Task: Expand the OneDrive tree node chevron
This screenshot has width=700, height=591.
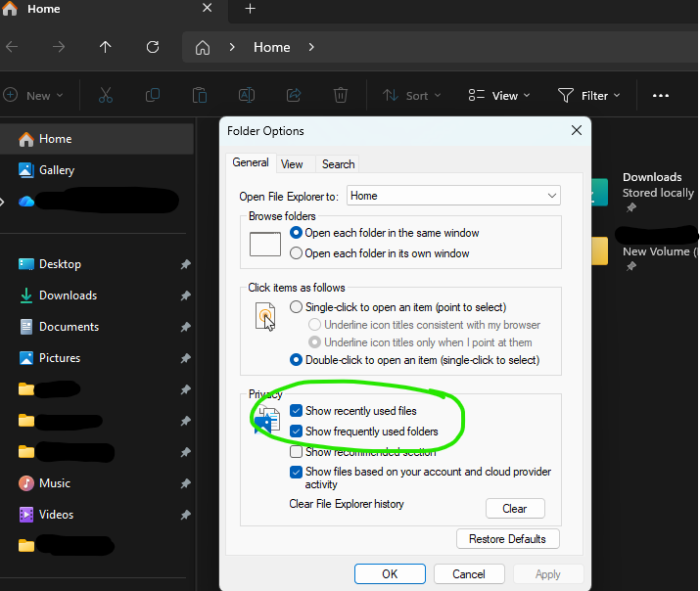Action: [x=2, y=202]
